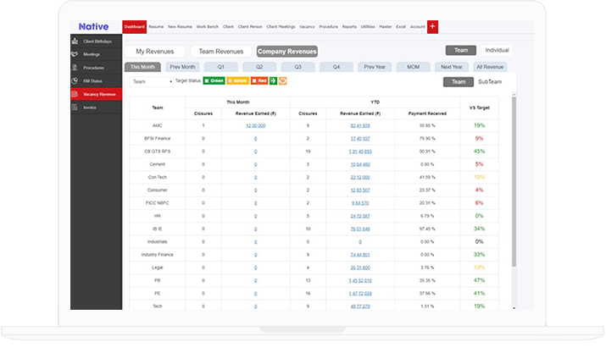Select the All Revenue period tab
Viewport: 606px width, 364px height.
[490, 67]
